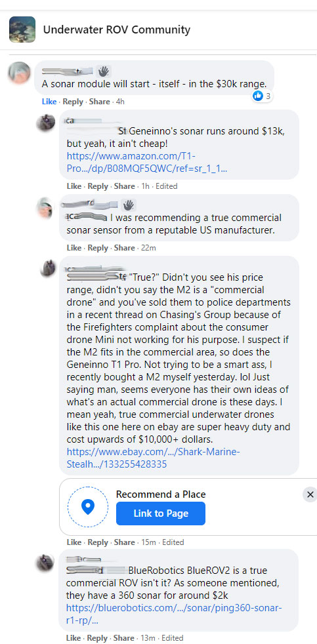This screenshot has width=317, height=644.
Task: Click the Underwater ROV Community group title
Action: (x=116, y=30)
